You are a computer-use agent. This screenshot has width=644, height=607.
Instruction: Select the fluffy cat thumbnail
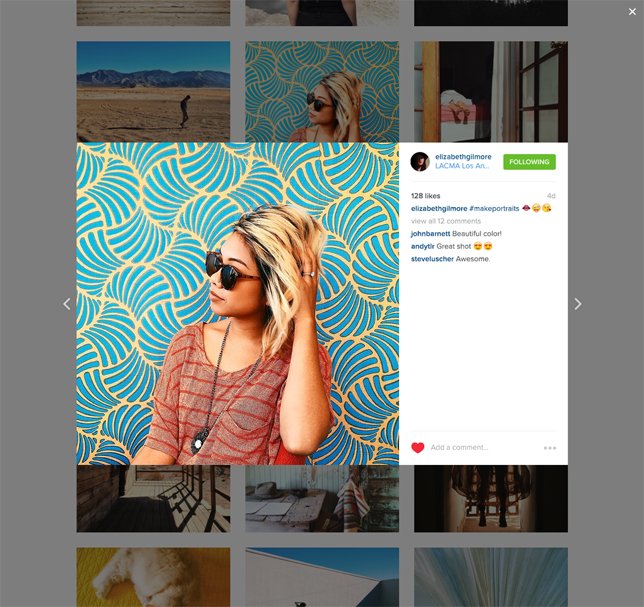[153, 577]
